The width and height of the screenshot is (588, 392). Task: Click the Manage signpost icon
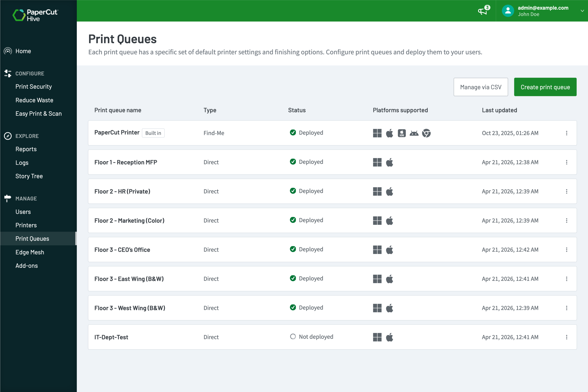point(8,198)
